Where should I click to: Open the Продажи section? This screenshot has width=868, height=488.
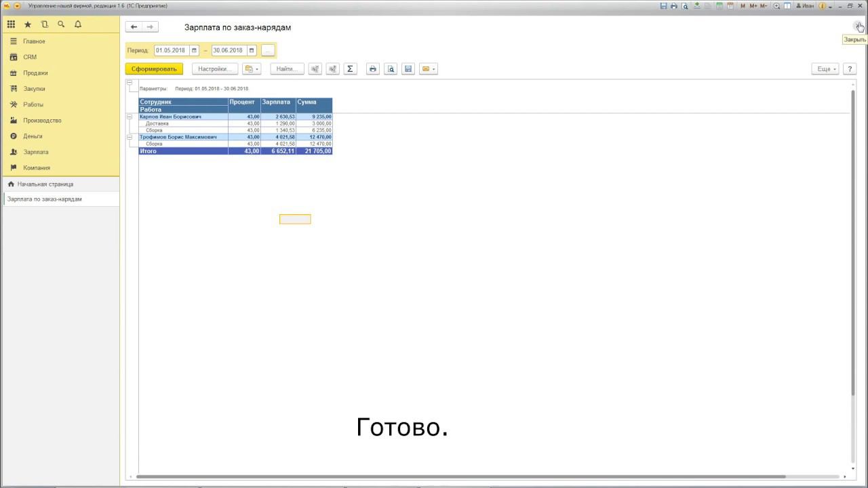coord(61,73)
